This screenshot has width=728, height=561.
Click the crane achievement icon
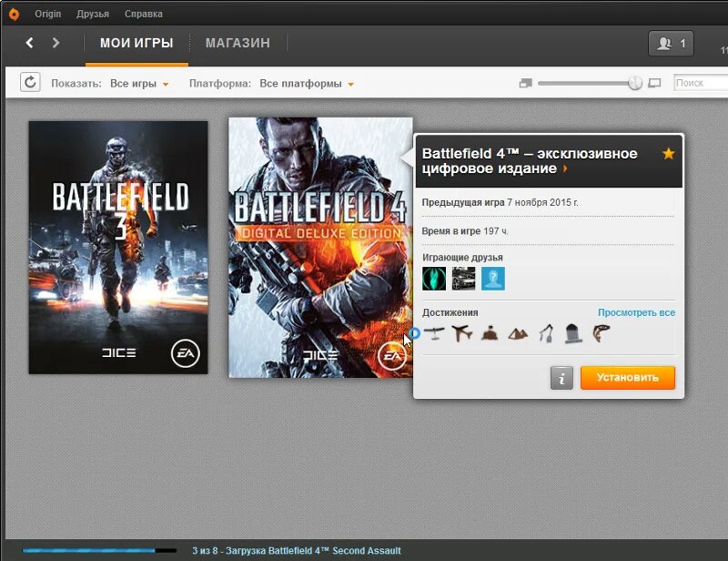[546, 333]
